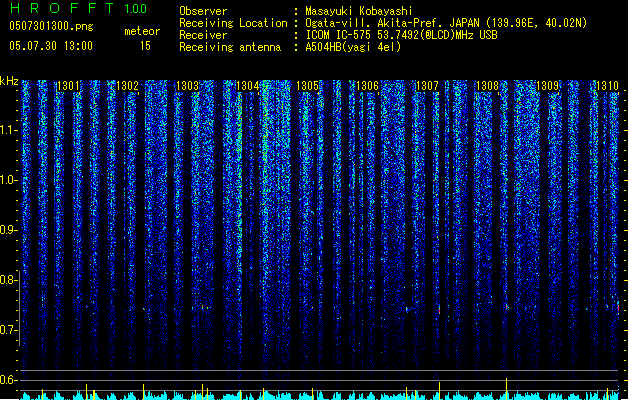The width and height of the screenshot is (629, 400).
Task: Click the 1308 time marker
Action: coord(487,85)
